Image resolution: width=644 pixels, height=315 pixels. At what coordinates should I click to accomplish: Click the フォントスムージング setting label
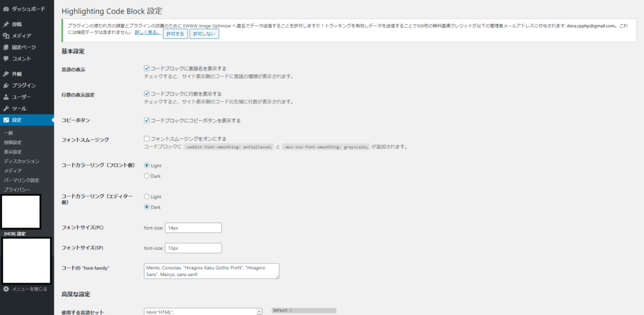coord(85,140)
